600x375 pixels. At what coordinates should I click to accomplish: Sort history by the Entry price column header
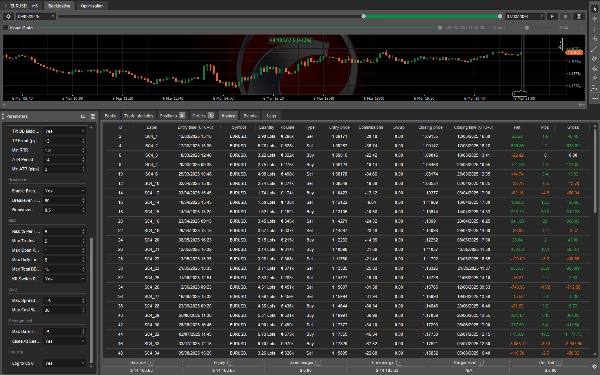tap(339, 127)
